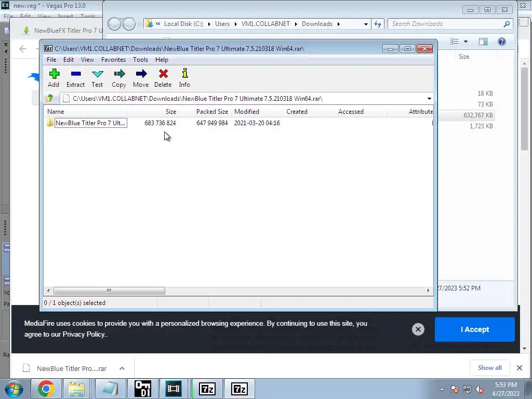Open the File menu in 7-Zip
This screenshot has width=532, height=399.
[51, 60]
